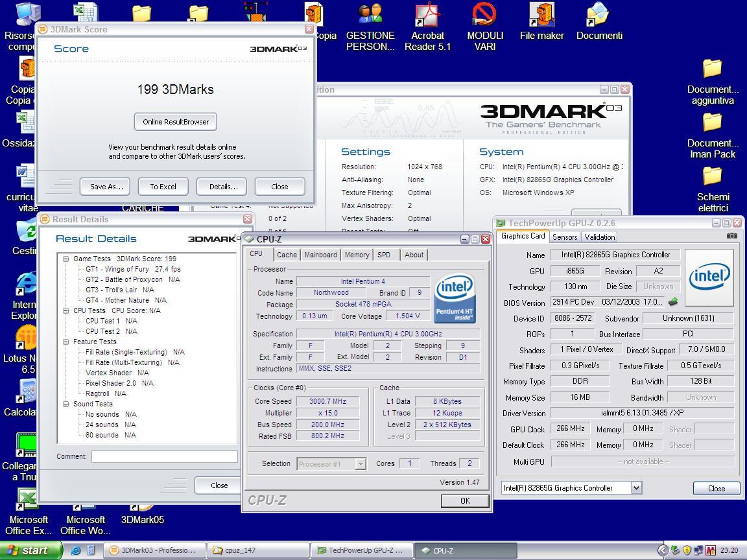Open the File maker desktop shortcut
This screenshot has height=560, width=747.
(x=541, y=21)
